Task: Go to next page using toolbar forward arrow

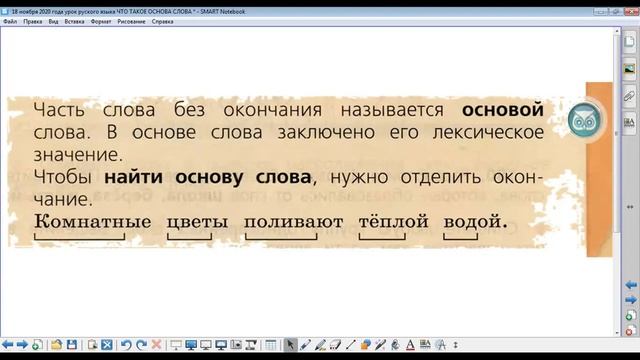Action: (x=22, y=345)
